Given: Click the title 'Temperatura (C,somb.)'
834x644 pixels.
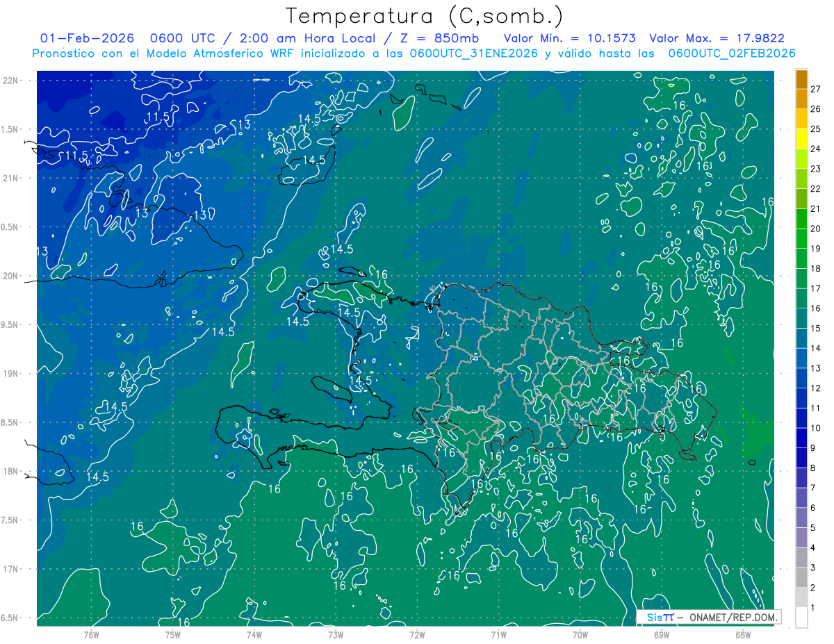Looking at the screenshot, I should coord(424,16).
